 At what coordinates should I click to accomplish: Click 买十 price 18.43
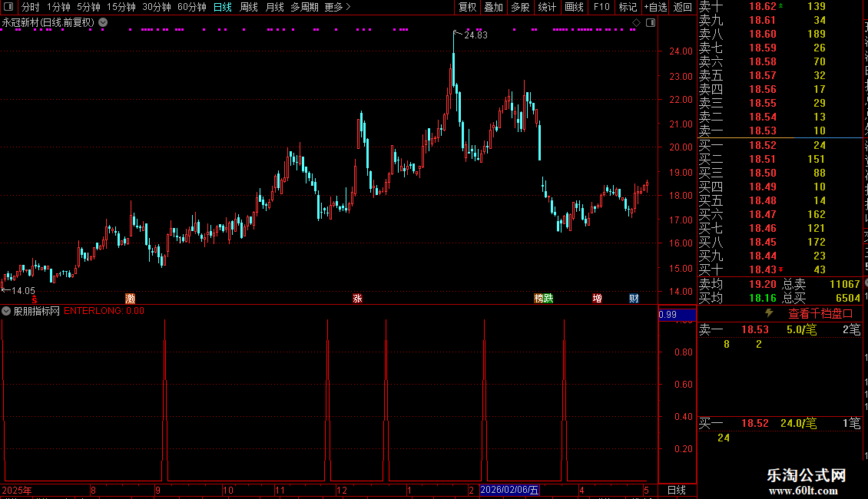click(763, 269)
